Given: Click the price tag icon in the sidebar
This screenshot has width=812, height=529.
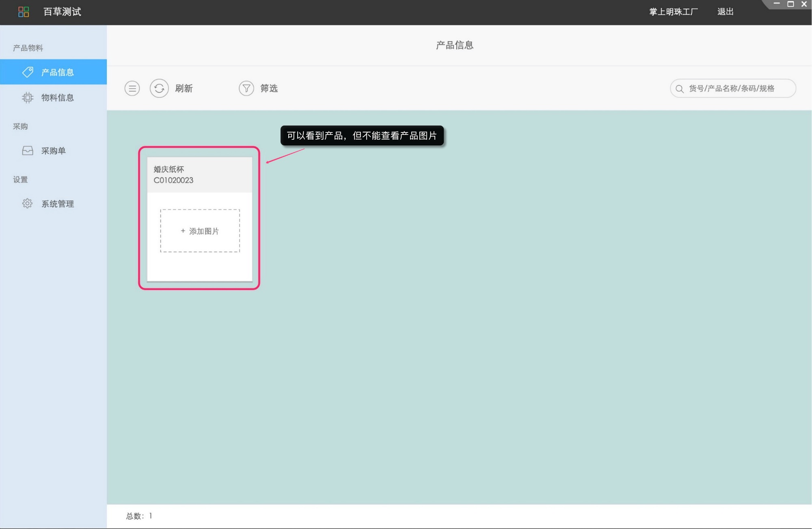Looking at the screenshot, I should click(x=28, y=72).
